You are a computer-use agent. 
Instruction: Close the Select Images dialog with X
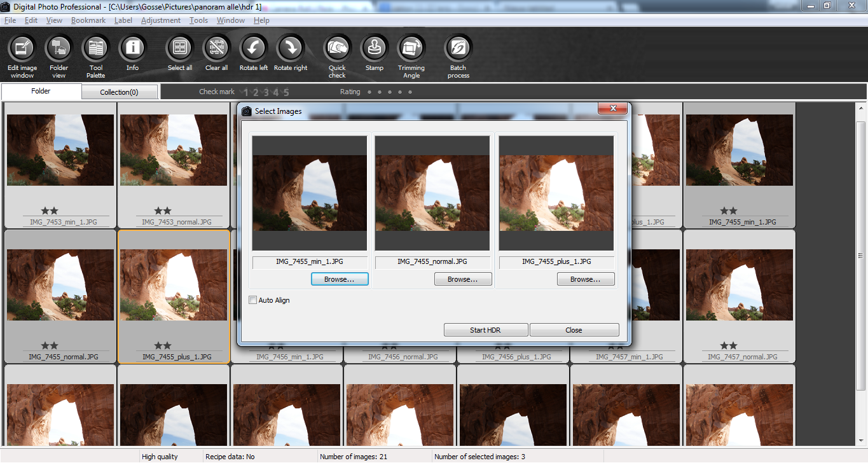point(613,109)
